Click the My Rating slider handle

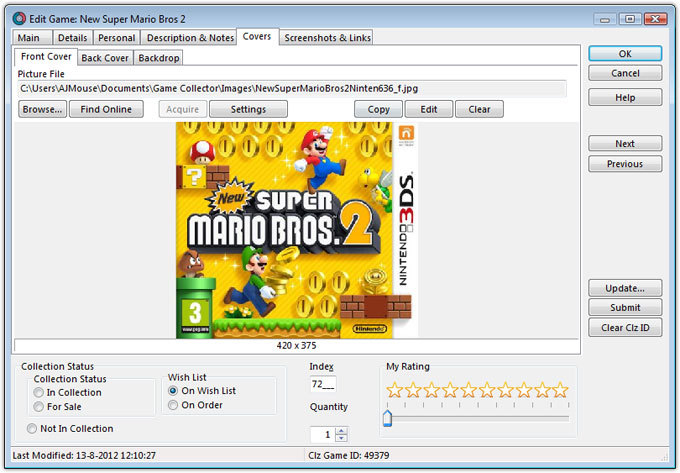pos(387,418)
